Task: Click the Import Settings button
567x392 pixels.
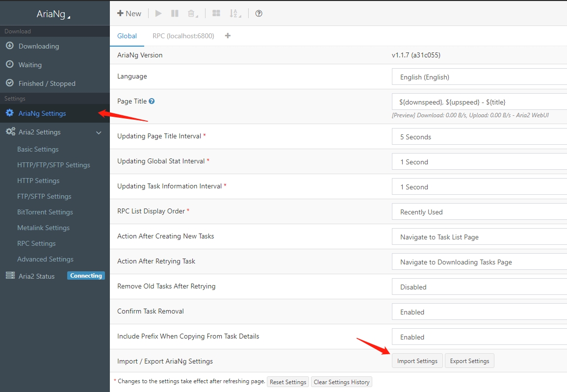Action: [x=417, y=361]
